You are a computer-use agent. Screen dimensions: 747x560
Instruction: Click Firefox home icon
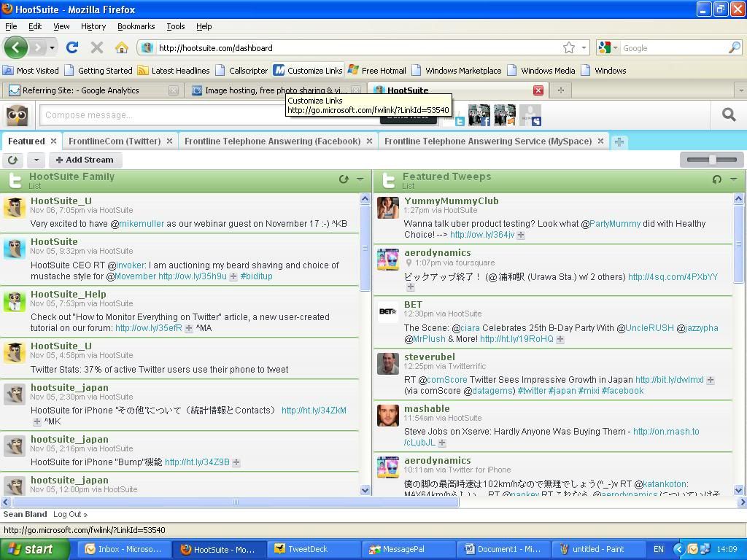tap(121, 48)
